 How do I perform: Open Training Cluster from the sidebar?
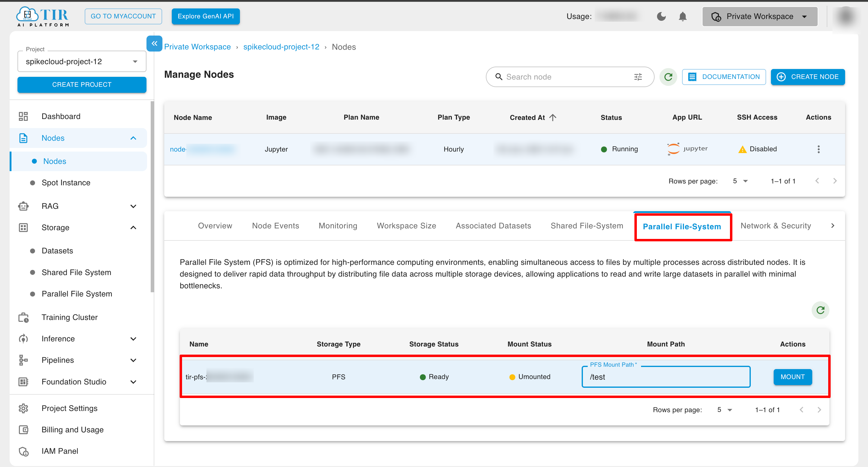coord(69,317)
